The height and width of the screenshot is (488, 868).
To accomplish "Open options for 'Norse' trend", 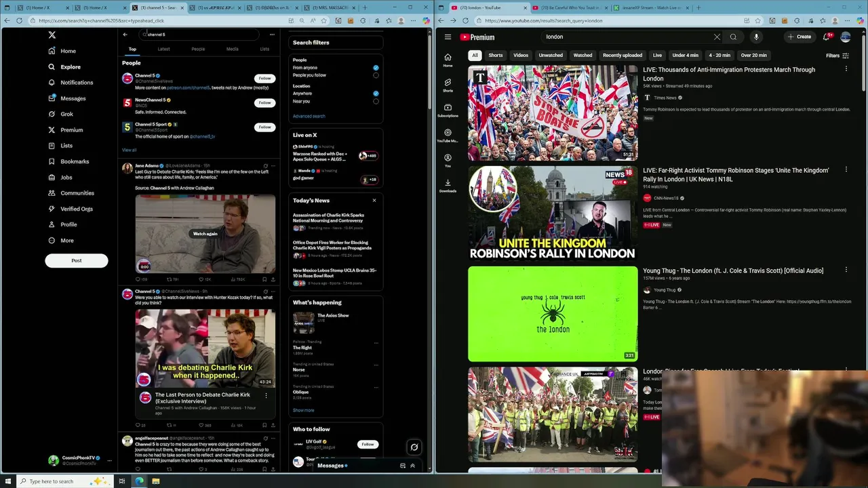I will click(x=376, y=365).
